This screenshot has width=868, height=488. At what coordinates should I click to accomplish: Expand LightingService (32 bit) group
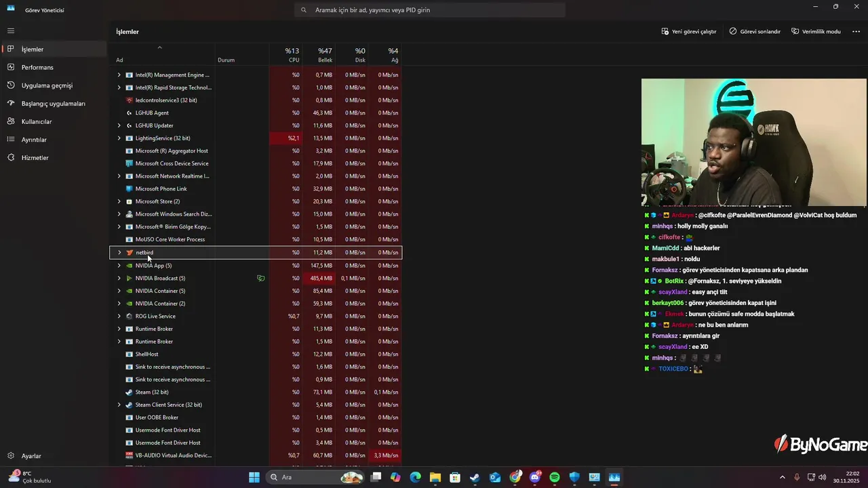coord(119,138)
